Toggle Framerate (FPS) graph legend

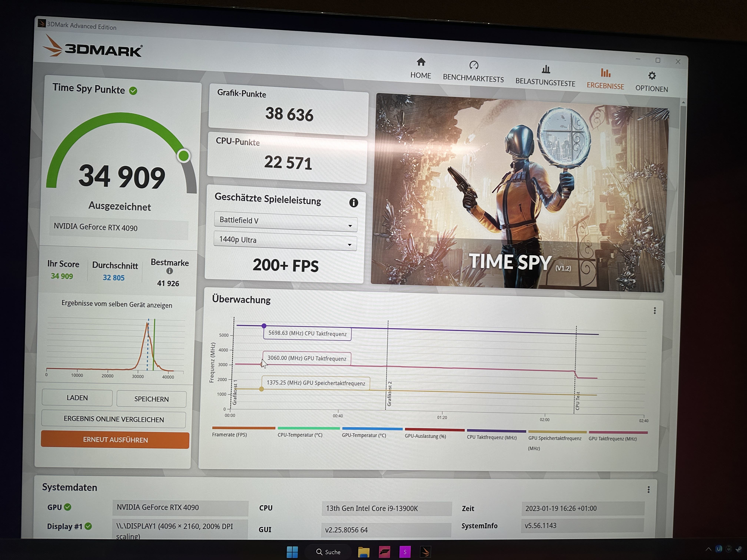[x=243, y=431]
